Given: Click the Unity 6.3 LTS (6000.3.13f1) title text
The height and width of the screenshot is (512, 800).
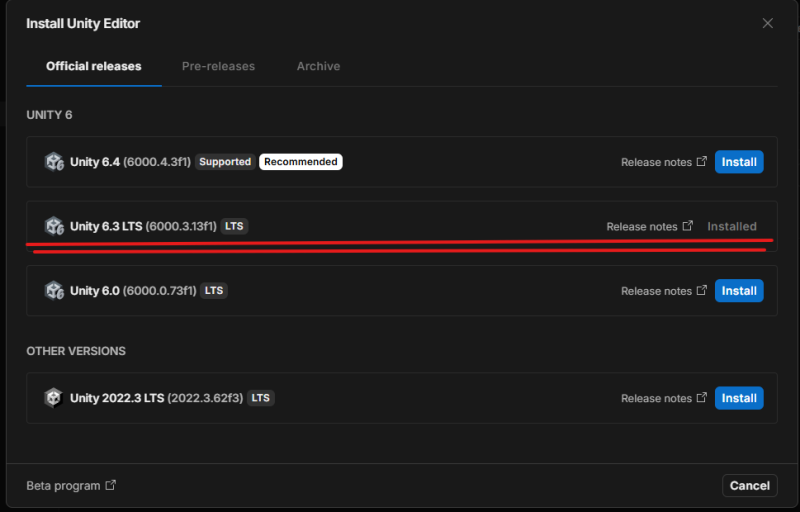Looking at the screenshot, I should [x=143, y=226].
